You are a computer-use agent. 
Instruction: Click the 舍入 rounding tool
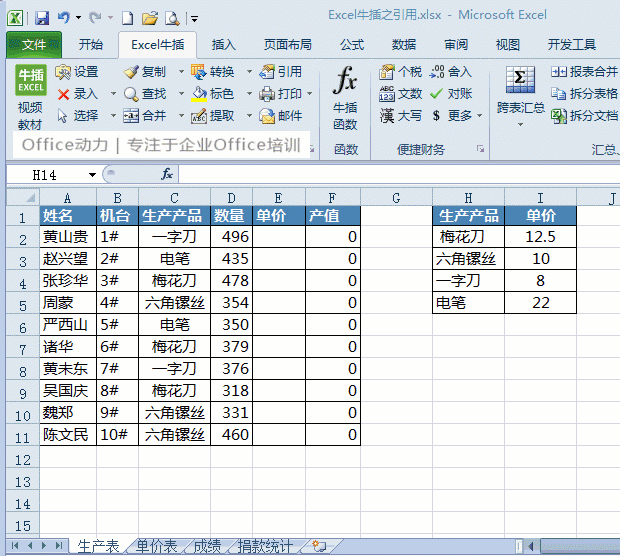tap(451, 72)
